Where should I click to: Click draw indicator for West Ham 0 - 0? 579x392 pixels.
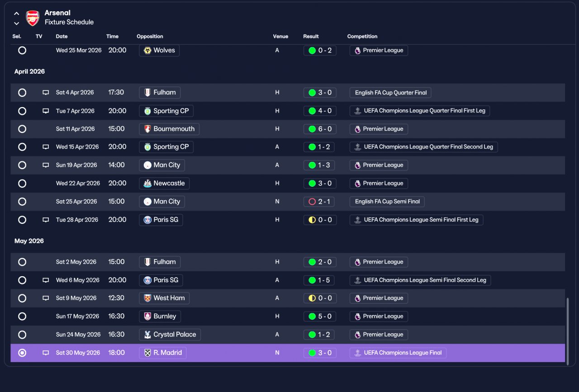[x=312, y=298]
